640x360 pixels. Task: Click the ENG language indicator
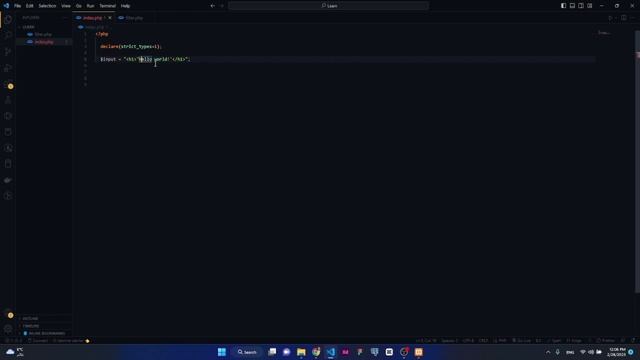tap(570, 352)
